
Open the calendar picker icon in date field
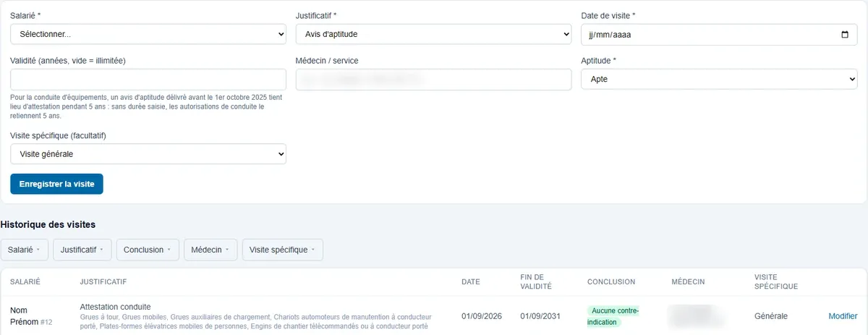pyautogui.click(x=845, y=34)
